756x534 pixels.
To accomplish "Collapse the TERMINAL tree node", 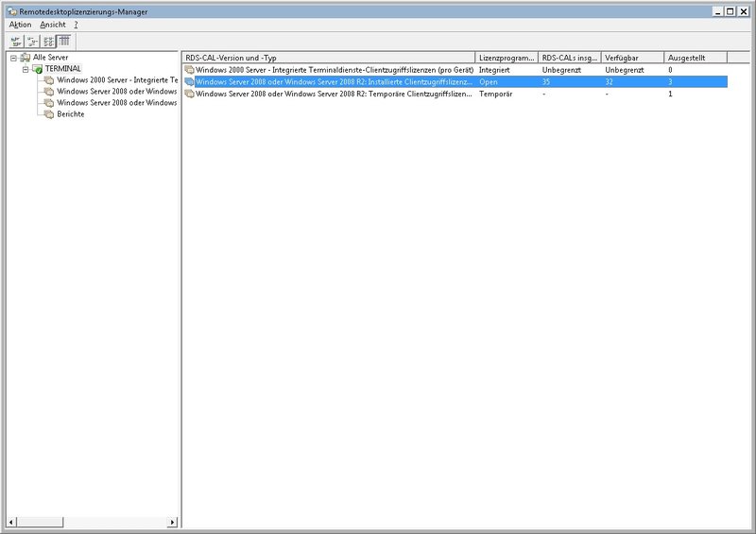I will (26, 69).
